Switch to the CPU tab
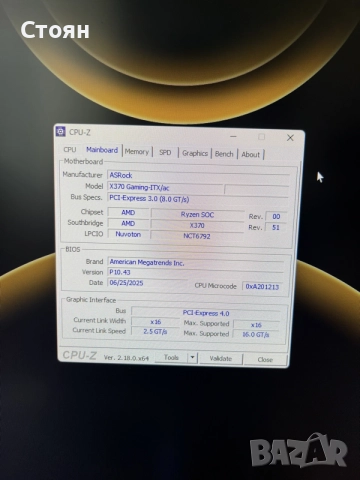The height and width of the screenshot is (480, 360). click(70, 150)
